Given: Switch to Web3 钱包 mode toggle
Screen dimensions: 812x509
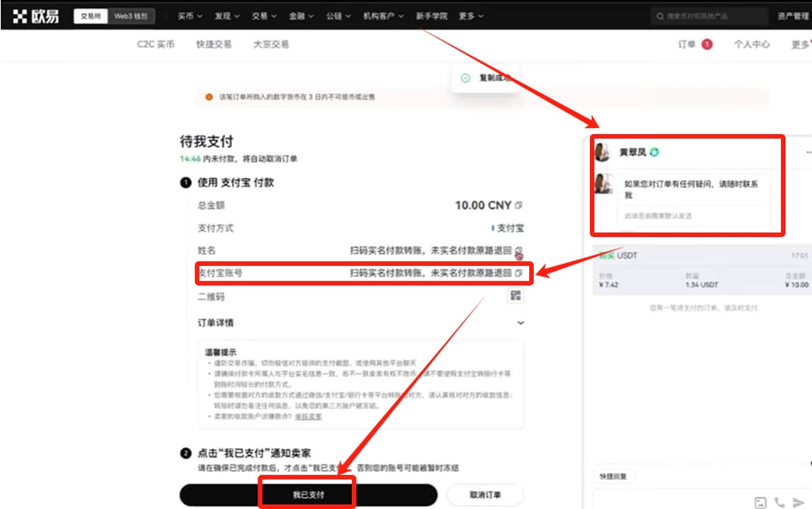Looking at the screenshot, I should pos(130,16).
